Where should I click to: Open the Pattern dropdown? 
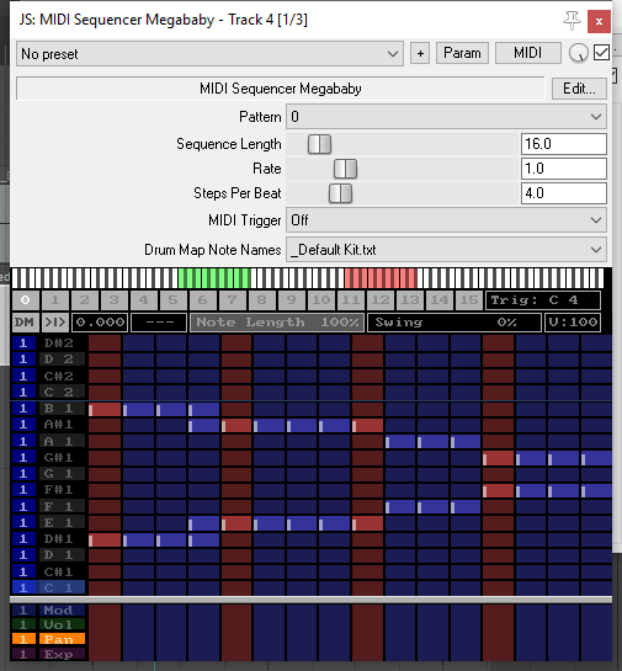[x=446, y=116]
